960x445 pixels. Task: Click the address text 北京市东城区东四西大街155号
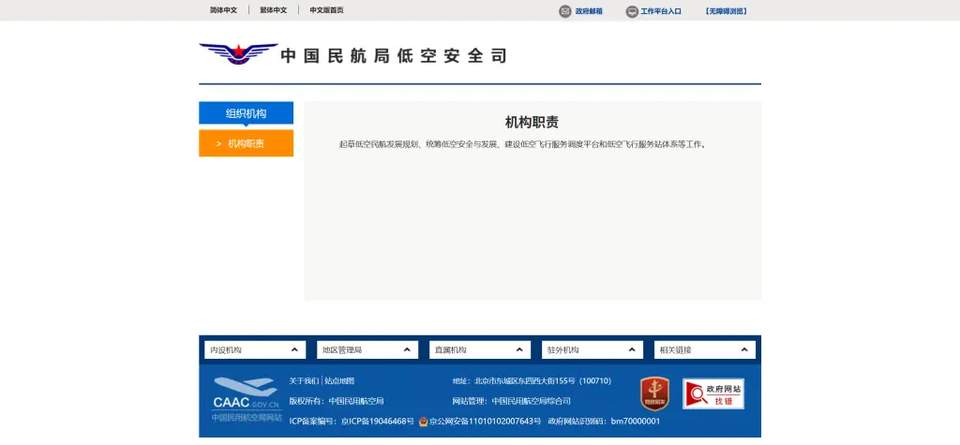pyautogui.click(x=525, y=381)
